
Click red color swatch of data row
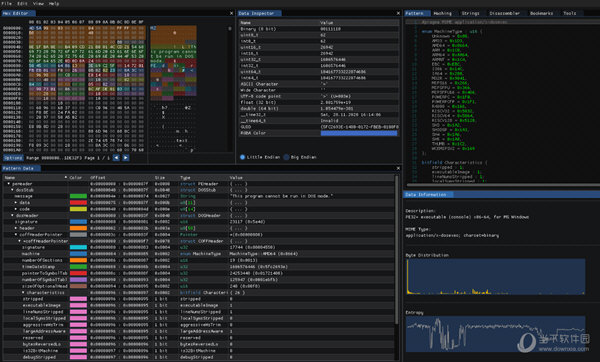click(x=78, y=202)
